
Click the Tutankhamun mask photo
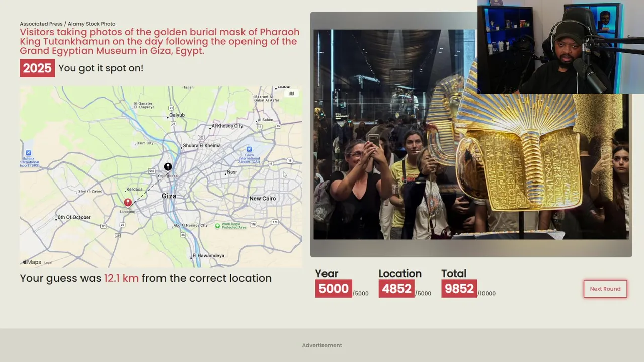pos(471,134)
